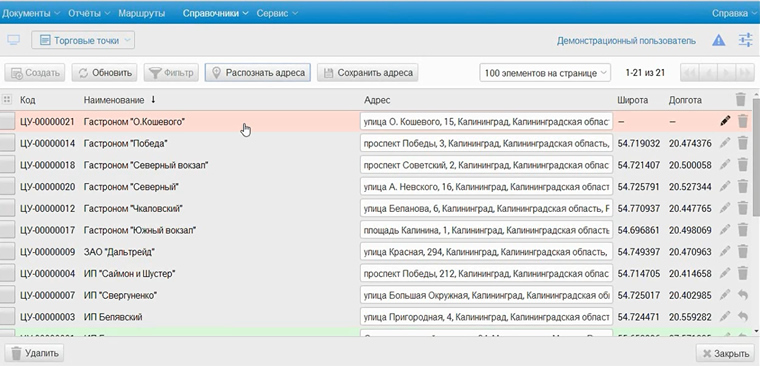Click trash icon for Гастроном "Южный вокзал"
760x366 pixels.
pos(743,230)
